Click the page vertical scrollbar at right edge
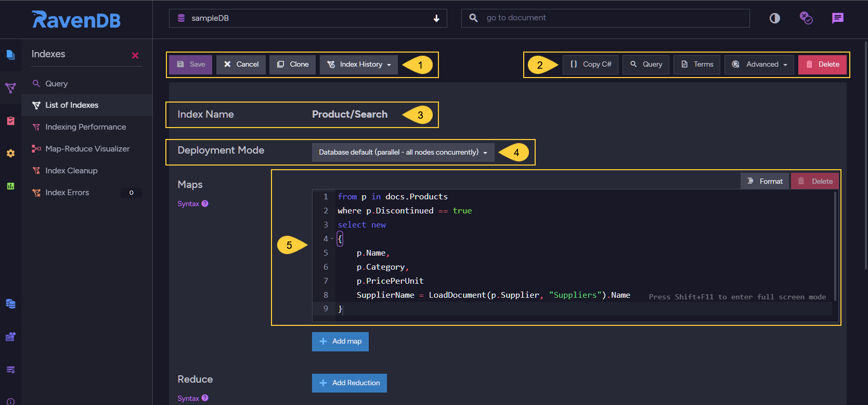 point(865,154)
